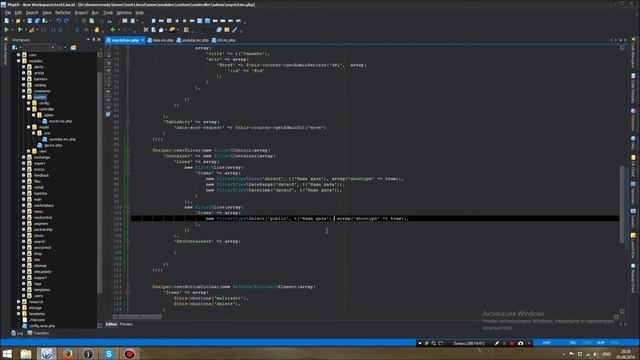
Task: Open the Transfers bottom tab
Action: [x=38, y=333]
